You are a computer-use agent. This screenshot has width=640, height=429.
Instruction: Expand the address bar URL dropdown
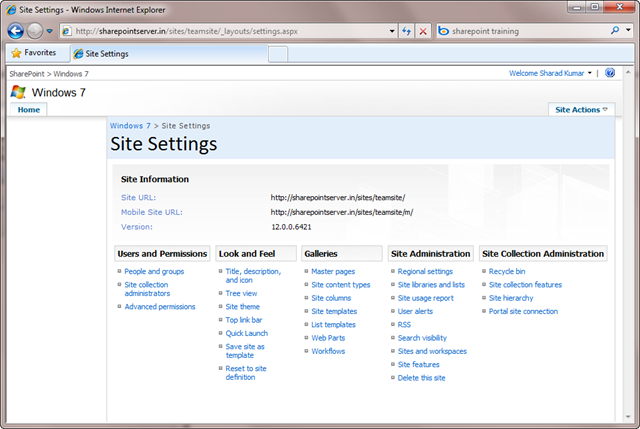click(x=392, y=31)
